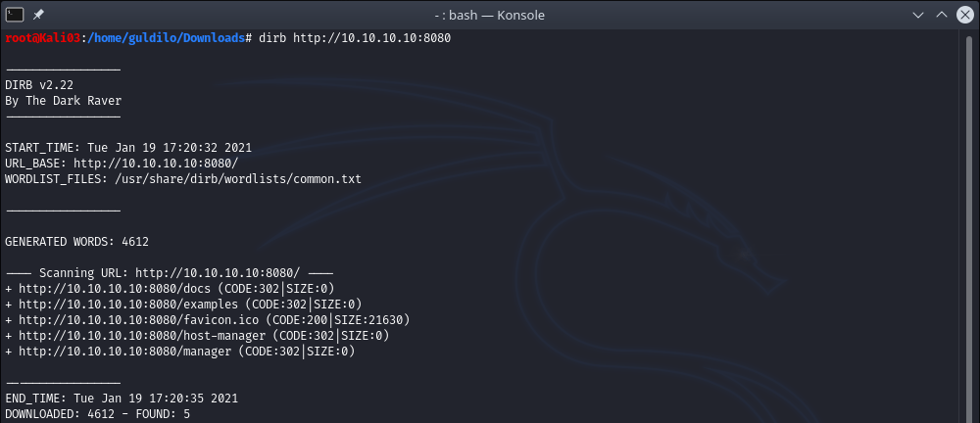Image resolution: width=980 pixels, height=423 pixels.
Task: Click the window title 'bash — Konsole'
Action: tap(489, 15)
